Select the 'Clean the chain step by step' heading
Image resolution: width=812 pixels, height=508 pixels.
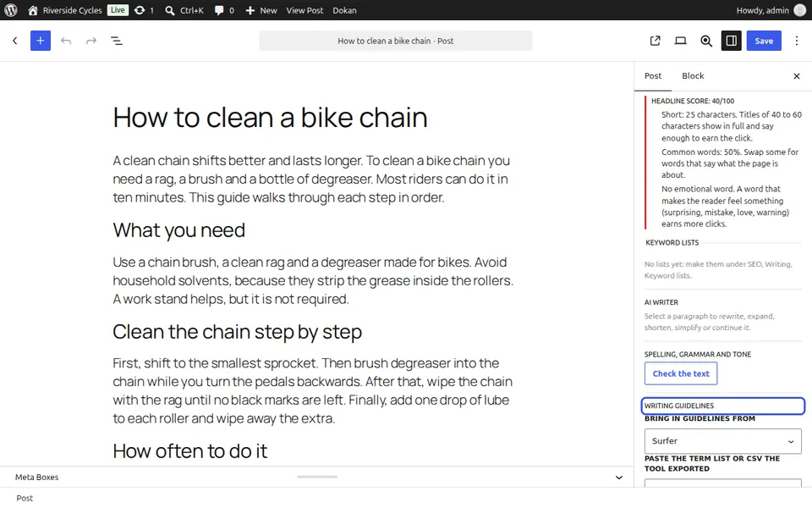pos(237,332)
